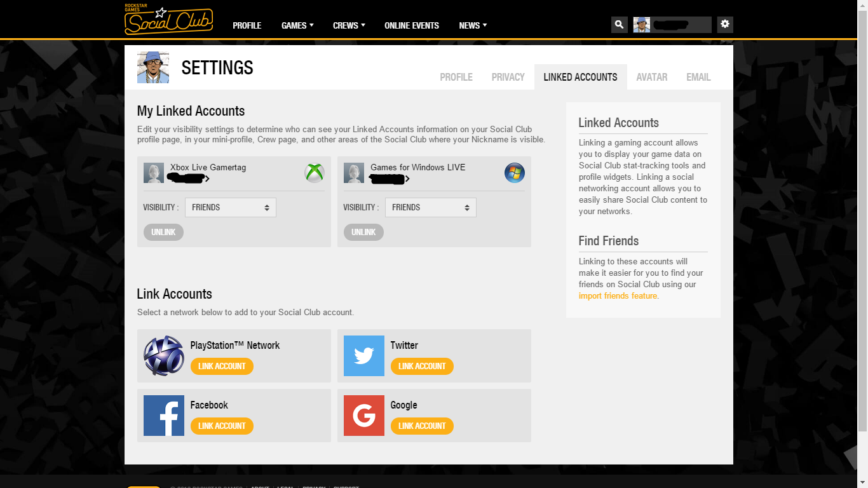Click the Xbox Live Gamertag avatar picture
The height and width of the screenshot is (488, 868).
point(154,173)
